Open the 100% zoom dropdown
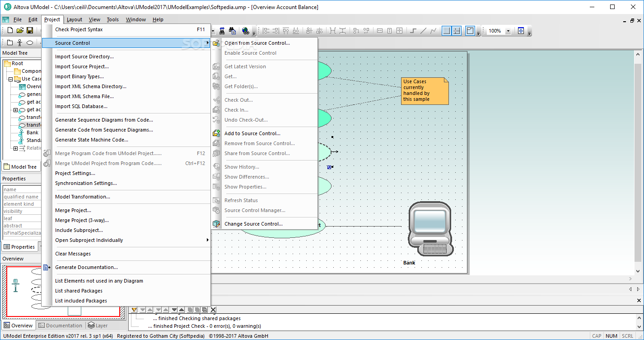644x340 pixels. 508,31
